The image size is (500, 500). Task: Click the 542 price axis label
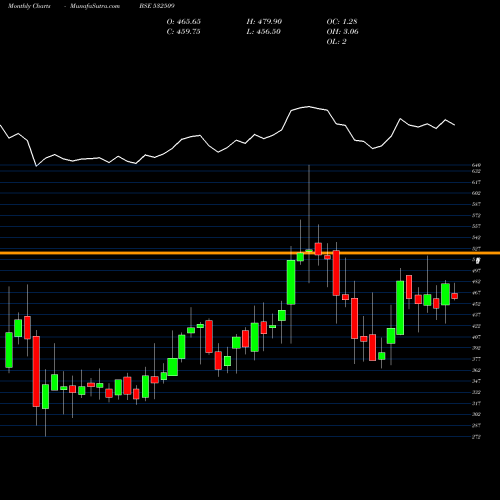[x=476, y=237]
